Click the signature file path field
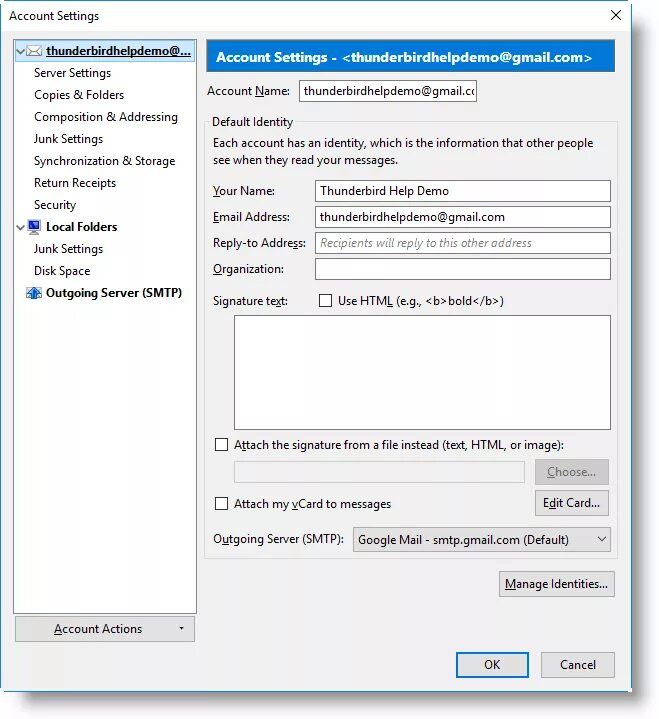 [x=379, y=472]
